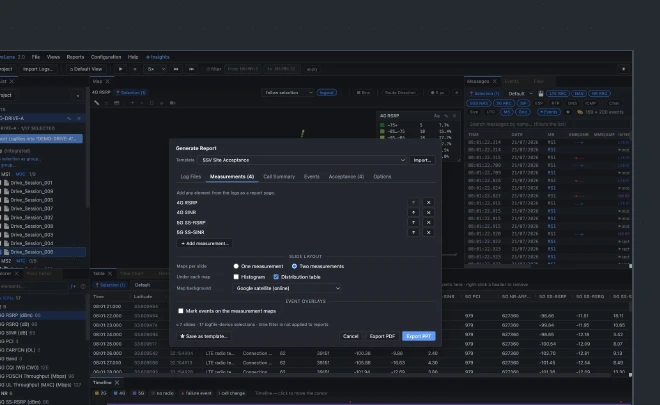Viewport: 660px width, 405px height.
Task: Open the Reports menu
Action: pos(75,57)
